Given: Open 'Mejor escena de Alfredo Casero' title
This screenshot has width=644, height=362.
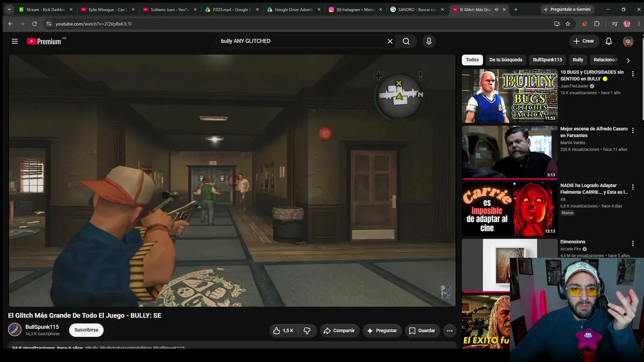Looking at the screenshot, I should click(594, 132).
